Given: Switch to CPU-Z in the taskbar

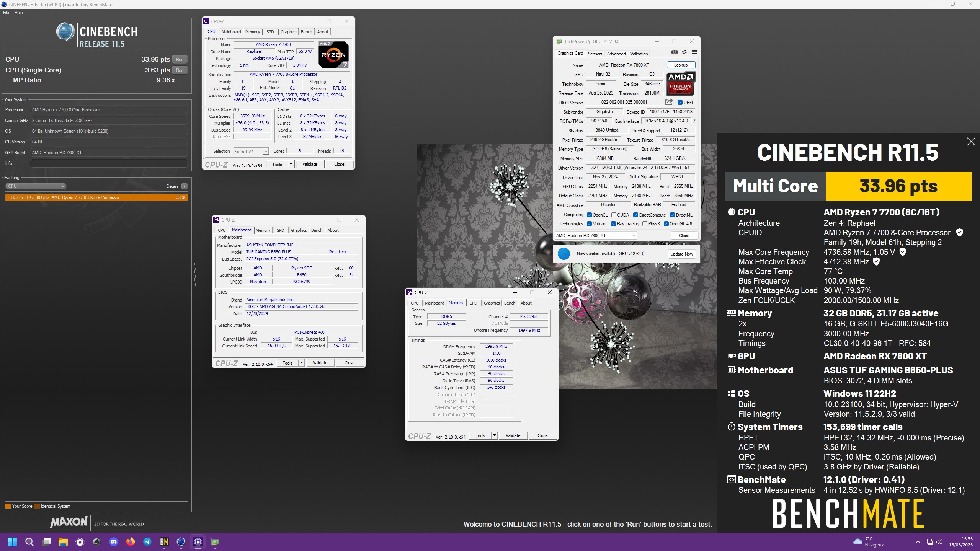Looking at the screenshot, I should point(198,542).
